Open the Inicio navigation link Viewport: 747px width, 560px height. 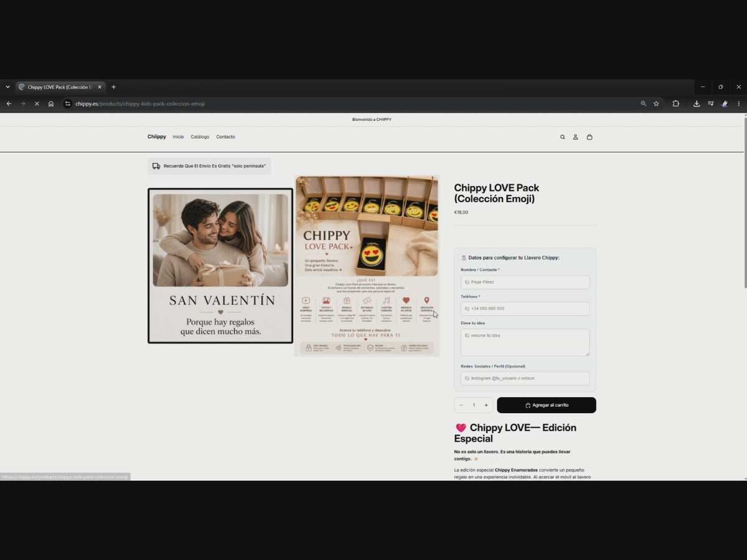[178, 137]
